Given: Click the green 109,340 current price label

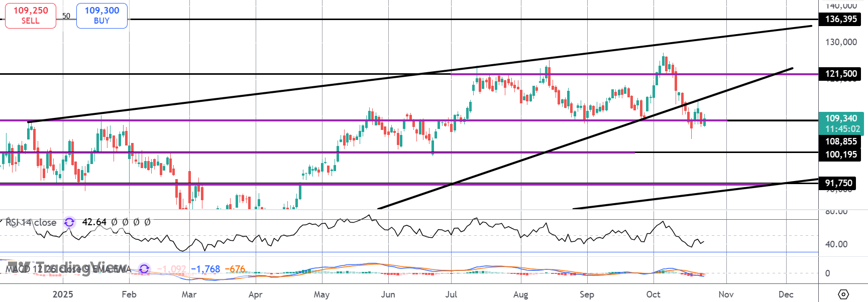Looking at the screenshot, I should (x=841, y=123).
